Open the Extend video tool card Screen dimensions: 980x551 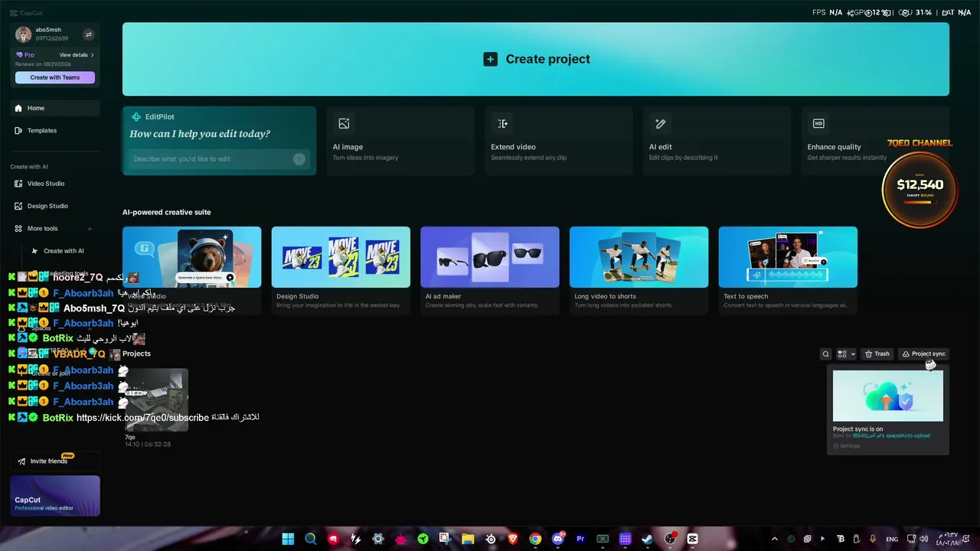[x=559, y=141]
